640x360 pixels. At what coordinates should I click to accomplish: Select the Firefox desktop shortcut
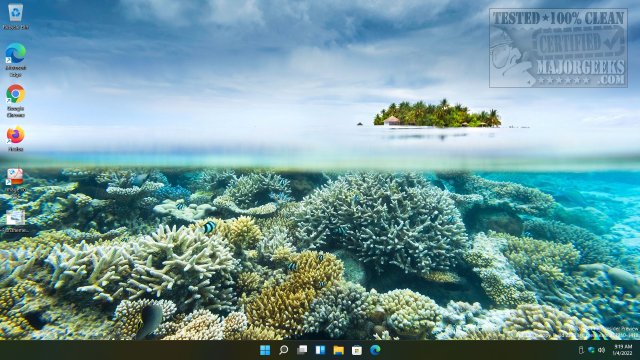point(16,139)
